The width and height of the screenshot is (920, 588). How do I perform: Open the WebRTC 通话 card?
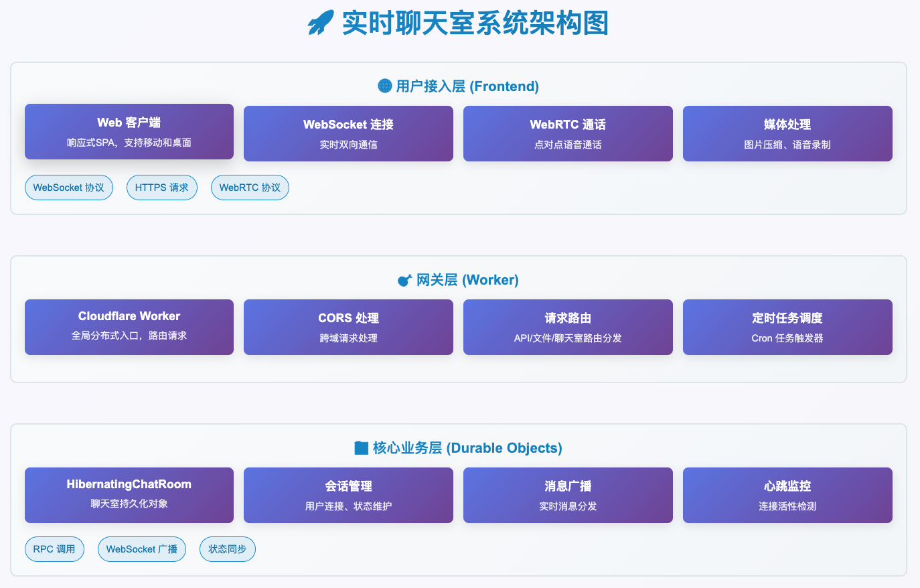tap(568, 133)
